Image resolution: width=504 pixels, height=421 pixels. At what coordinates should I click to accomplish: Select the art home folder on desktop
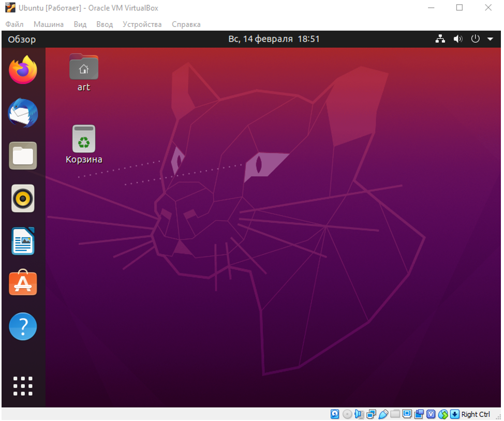tap(84, 72)
